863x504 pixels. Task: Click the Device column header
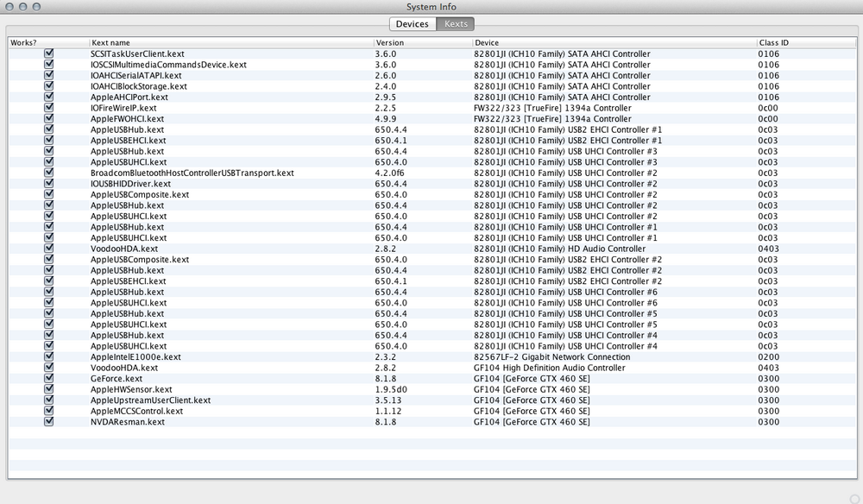613,42
